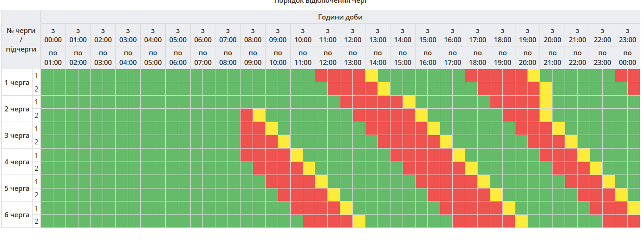This screenshot has height=240, width=644.
Task: Click red 08:00 cell in 2 черга subqueue 2
Action: (247, 116)
